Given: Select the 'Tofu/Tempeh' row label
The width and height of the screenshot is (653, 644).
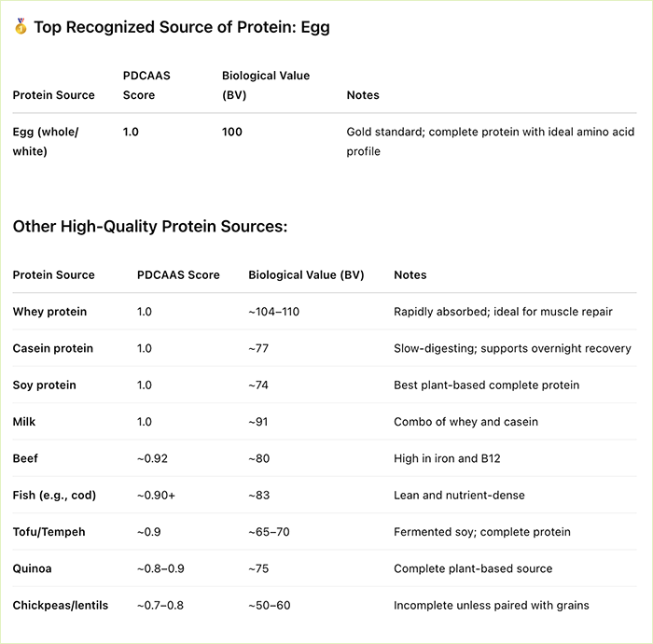Looking at the screenshot, I should [48, 532].
